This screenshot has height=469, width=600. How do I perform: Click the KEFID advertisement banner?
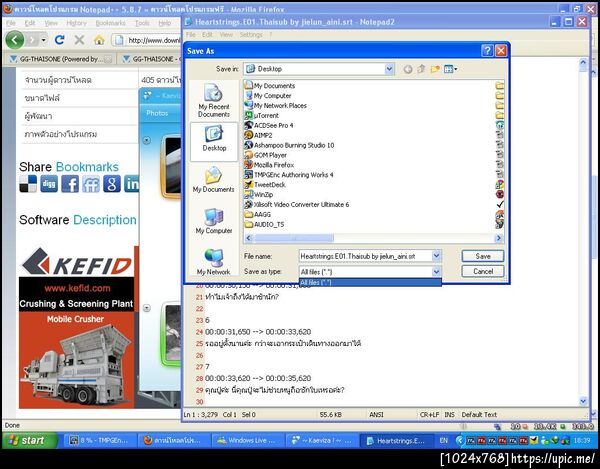point(77,327)
